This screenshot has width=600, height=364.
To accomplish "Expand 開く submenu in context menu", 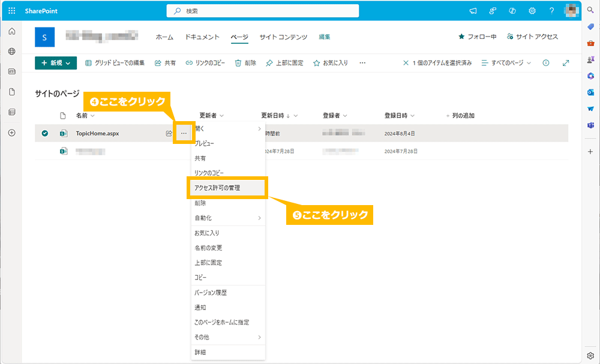I will tap(228, 129).
